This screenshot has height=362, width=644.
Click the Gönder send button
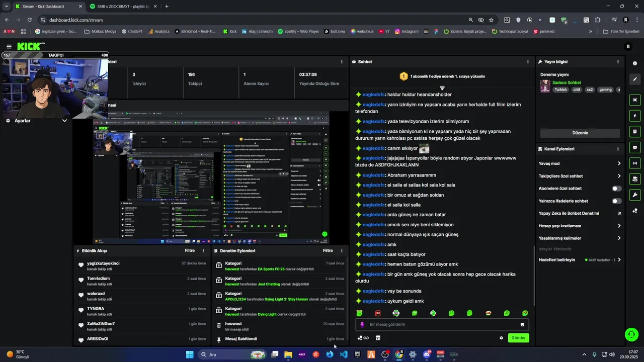pyautogui.click(x=518, y=338)
